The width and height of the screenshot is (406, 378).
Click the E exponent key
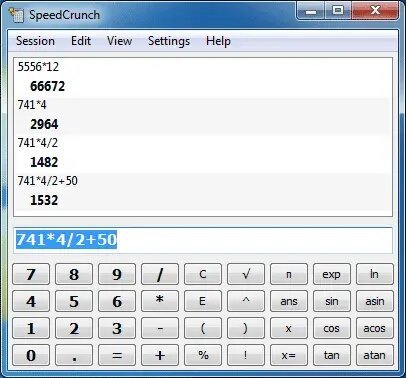[203, 301]
